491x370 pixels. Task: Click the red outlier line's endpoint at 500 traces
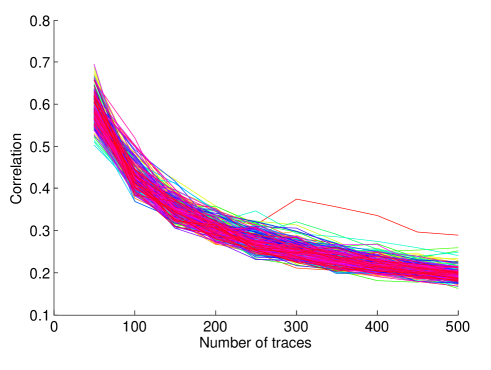click(x=458, y=235)
